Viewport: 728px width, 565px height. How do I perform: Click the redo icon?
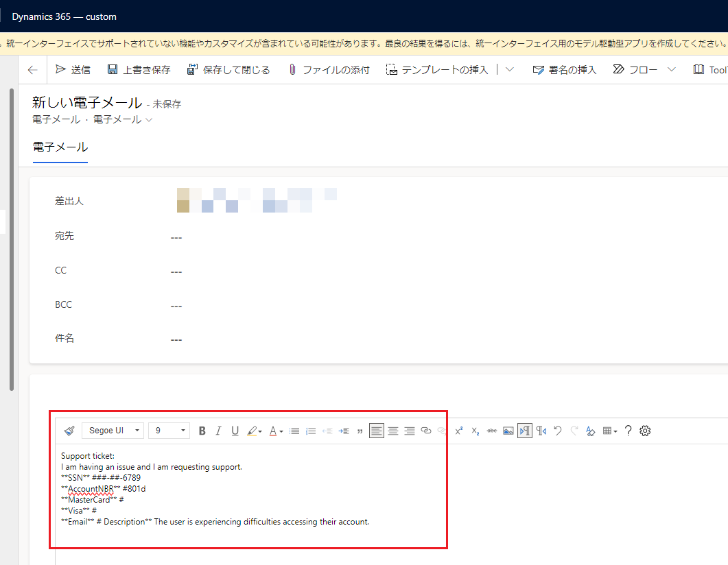574,431
